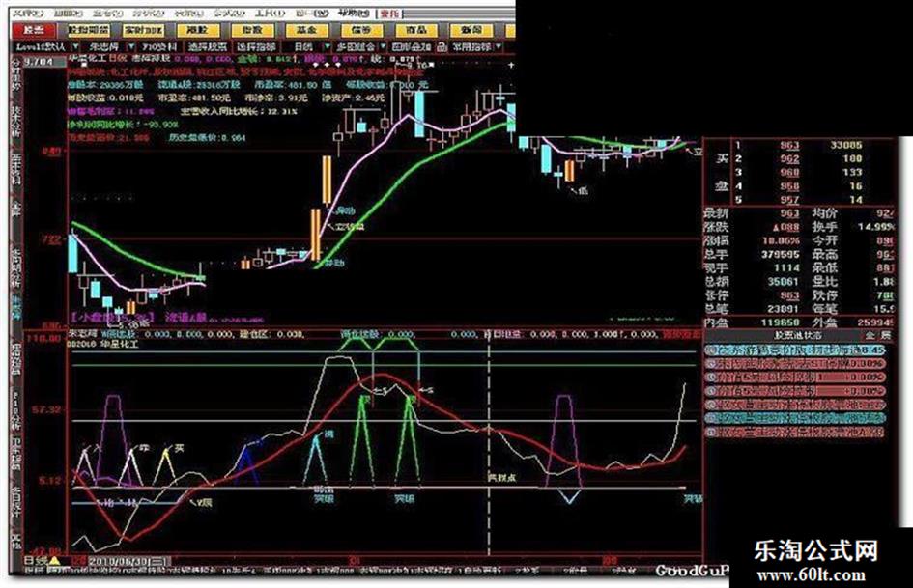Switch to the 技术分析 sidebar tab
The height and width of the screenshot is (588, 913).
tap(15, 120)
